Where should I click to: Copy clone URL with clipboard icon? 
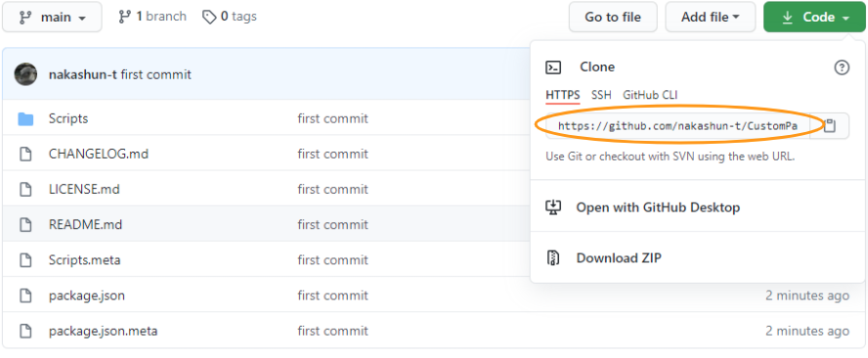click(829, 126)
